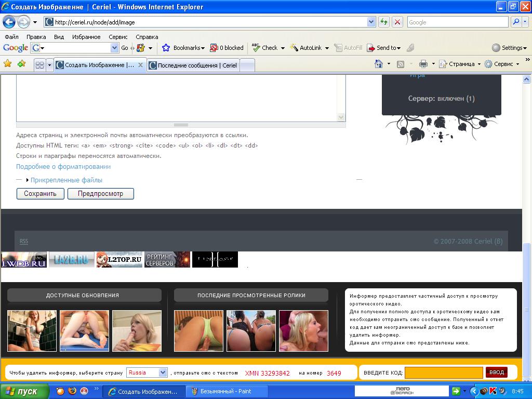Click the Print icon

[423, 64]
